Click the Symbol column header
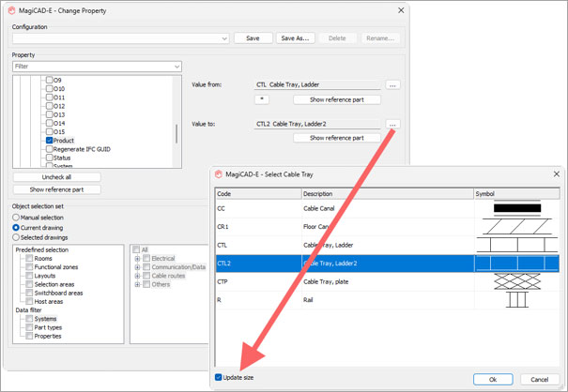Viewport: 568px width, 392px height. (517, 193)
